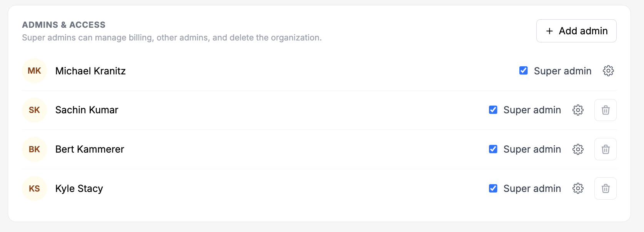The image size is (644, 232).
Task: Open settings gear for Sachin Kumar
Action: 578,110
